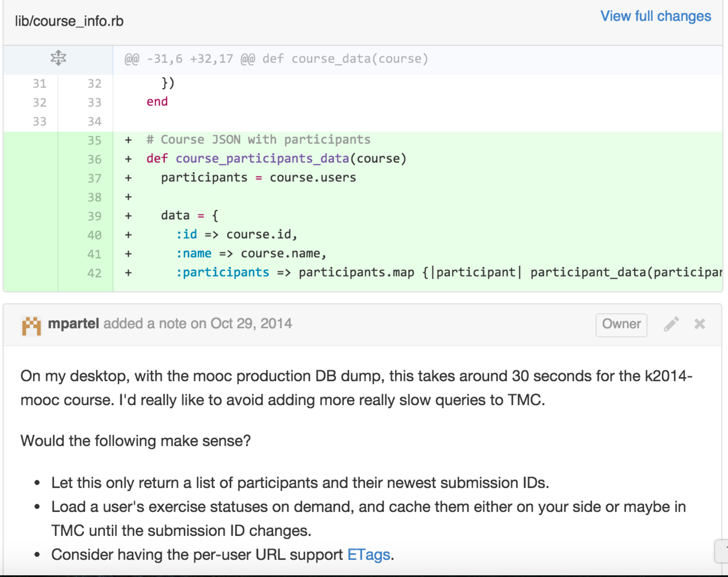Open the View full changes link

655,16
